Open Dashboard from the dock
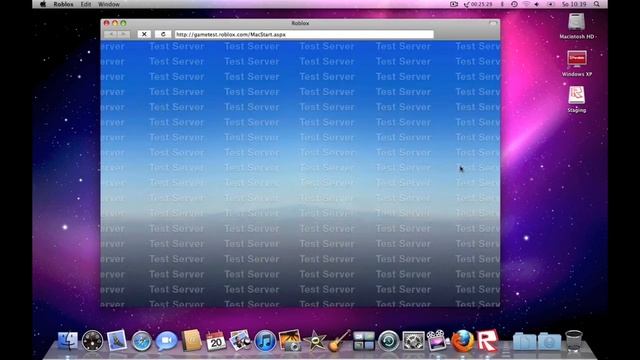 [92, 340]
